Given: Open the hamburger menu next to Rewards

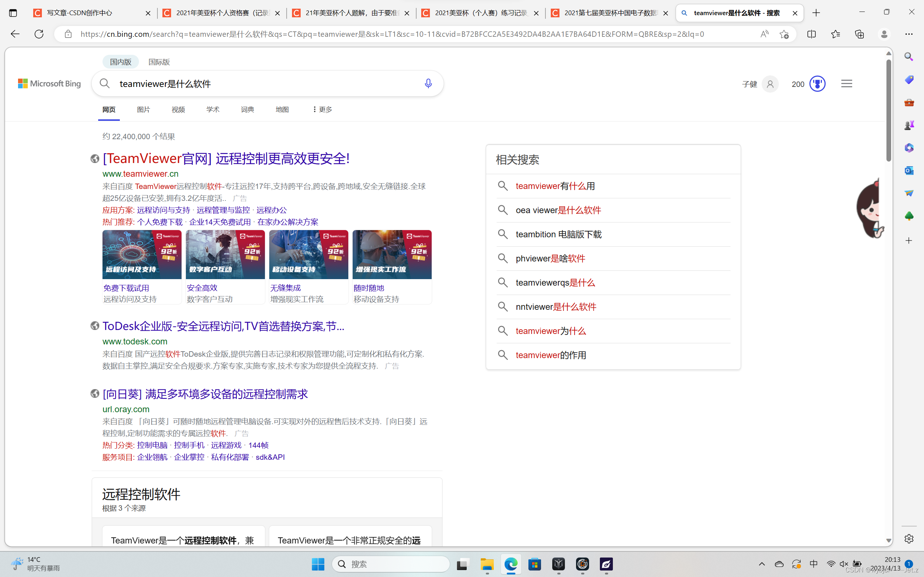Looking at the screenshot, I should pyautogui.click(x=846, y=83).
